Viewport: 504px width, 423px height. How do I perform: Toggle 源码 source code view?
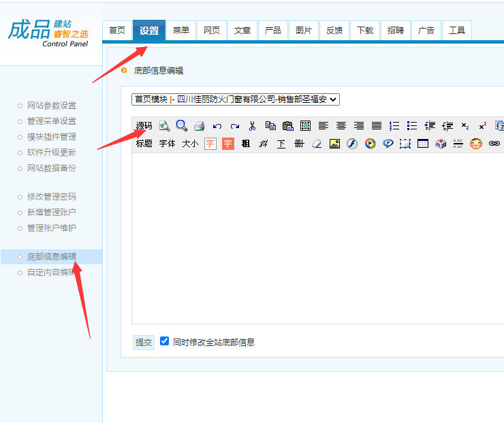coord(144,126)
